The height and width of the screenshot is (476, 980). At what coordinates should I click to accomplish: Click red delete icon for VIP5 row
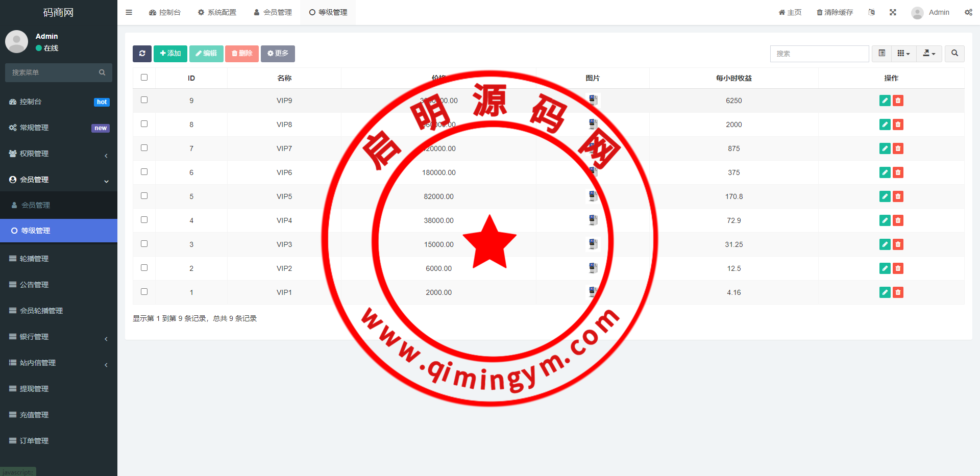pos(898,196)
